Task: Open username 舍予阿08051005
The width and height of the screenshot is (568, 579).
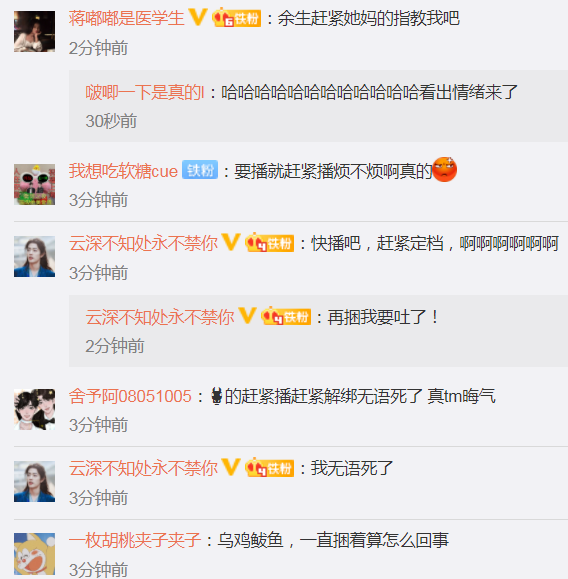Action: [130, 396]
